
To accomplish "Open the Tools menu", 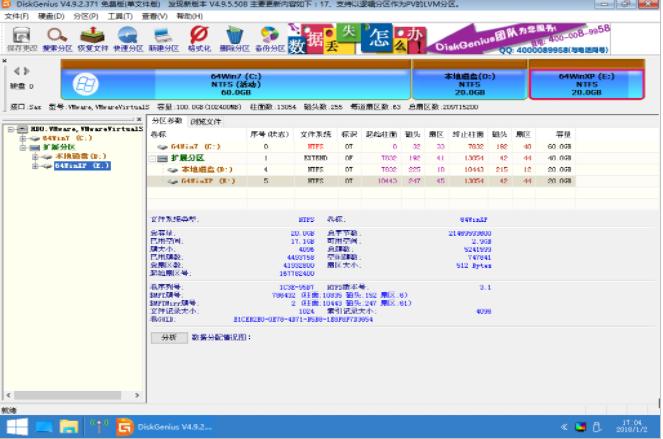I will pos(120,16).
